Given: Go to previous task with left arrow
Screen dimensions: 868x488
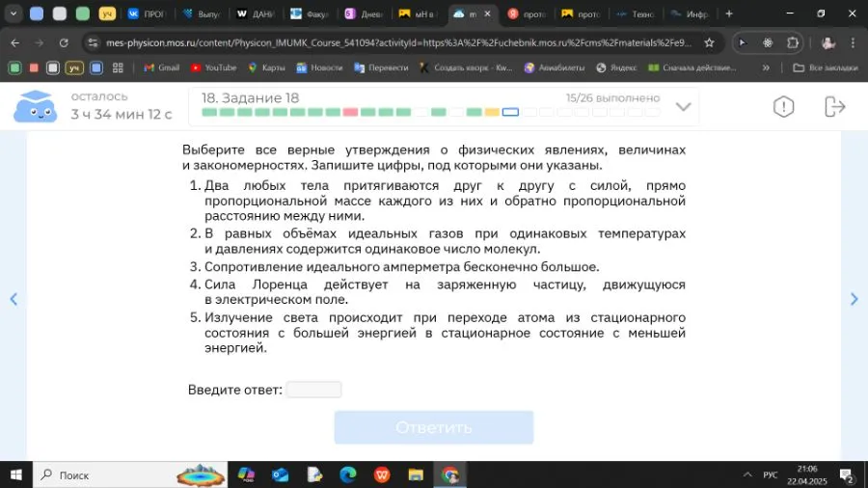Looking at the screenshot, I should 14,300.
